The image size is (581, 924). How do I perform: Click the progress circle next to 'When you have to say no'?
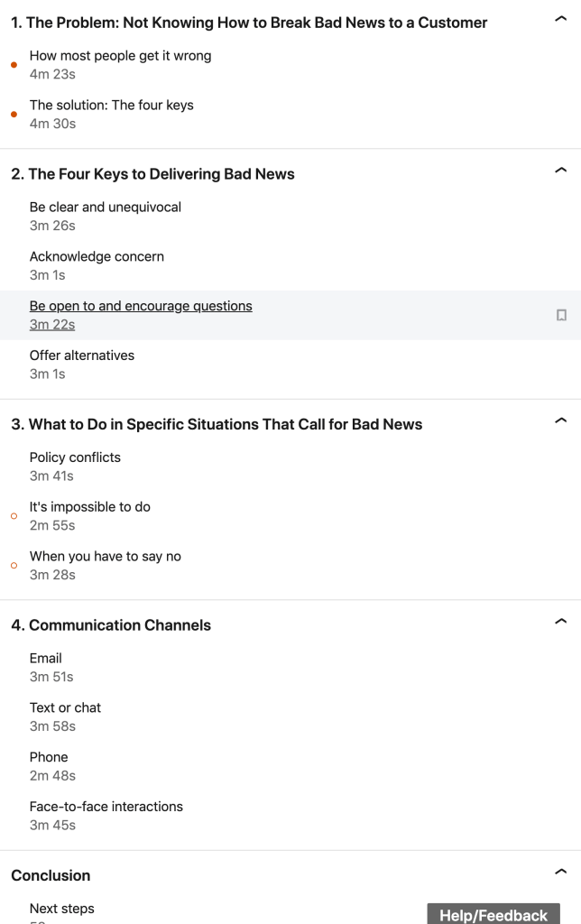pyautogui.click(x=14, y=566)
